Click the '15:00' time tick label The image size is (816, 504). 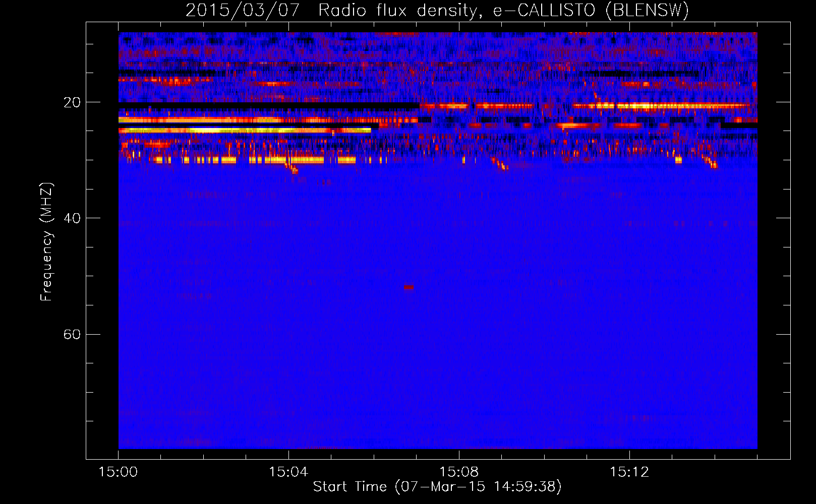118,472
